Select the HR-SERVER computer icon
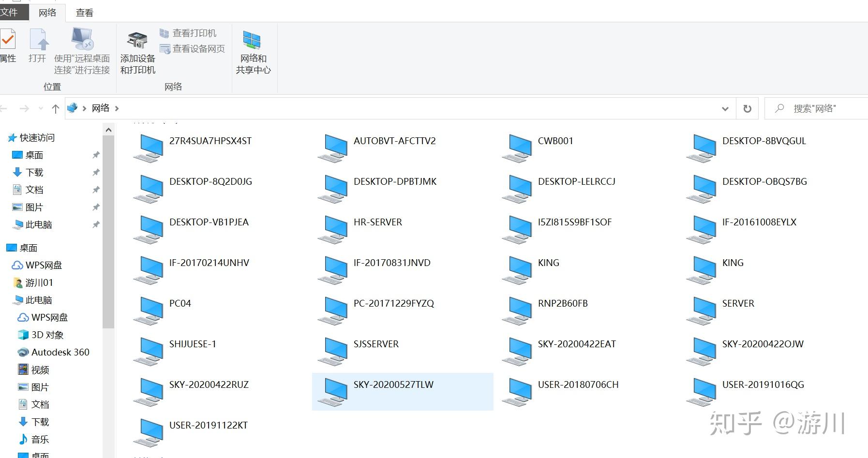 click(x=333, y=229)
